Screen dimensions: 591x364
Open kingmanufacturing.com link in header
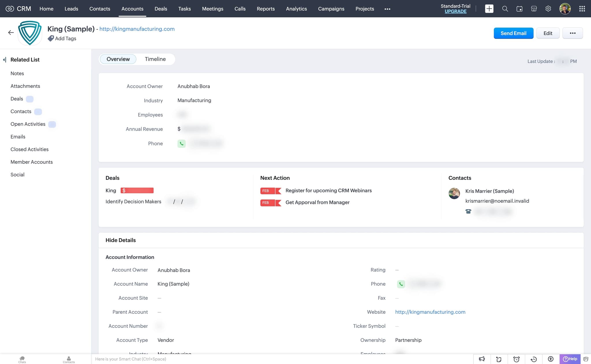[x=137, y=29]
